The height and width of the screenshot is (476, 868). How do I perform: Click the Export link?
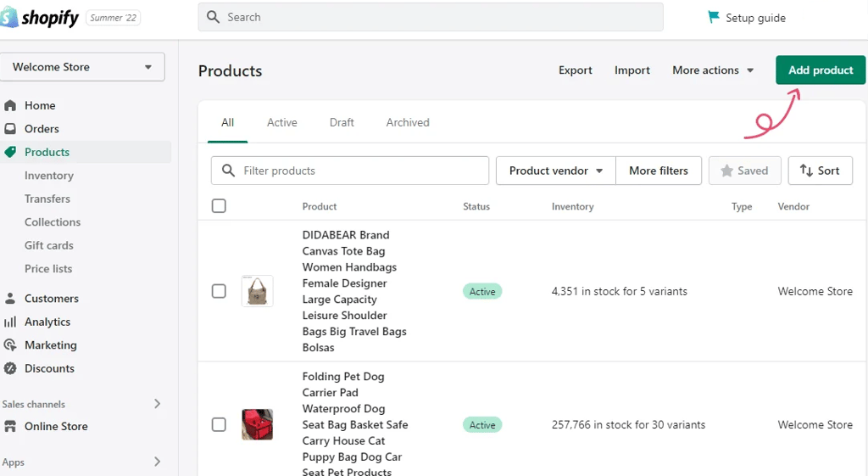pyautogui.click(x=576, y=70)
